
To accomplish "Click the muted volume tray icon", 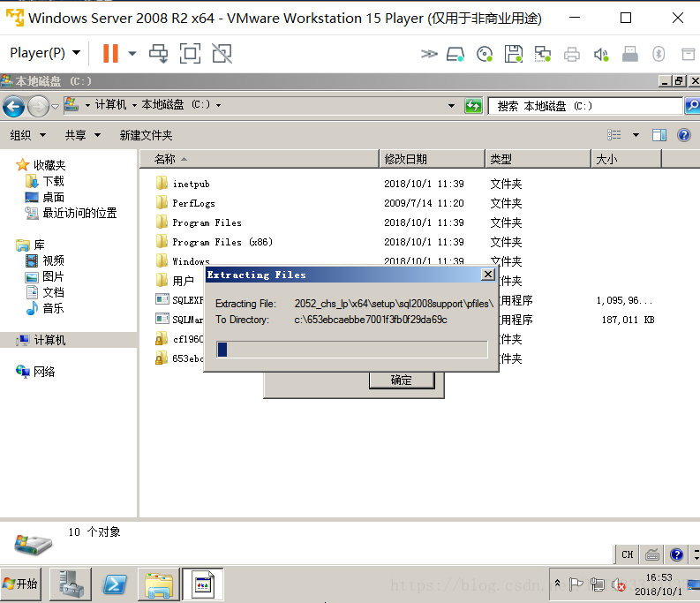I will (618, 584).
